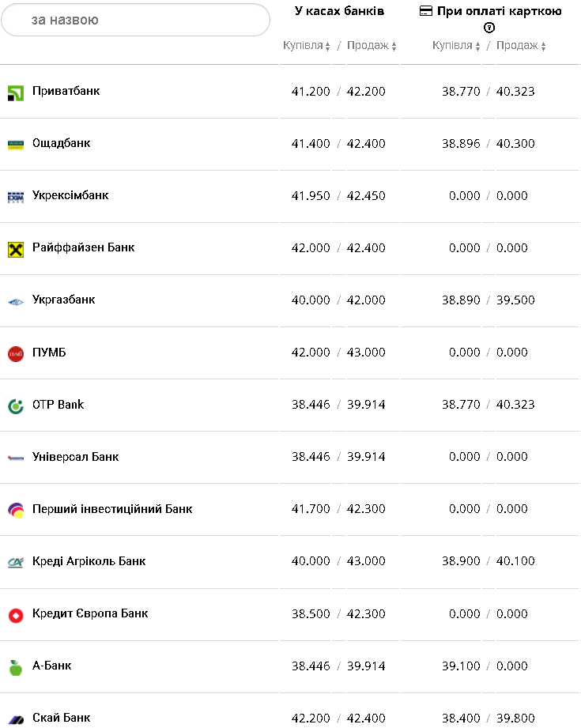Click the Укрексімбанк logo icon

click(16, 196)
